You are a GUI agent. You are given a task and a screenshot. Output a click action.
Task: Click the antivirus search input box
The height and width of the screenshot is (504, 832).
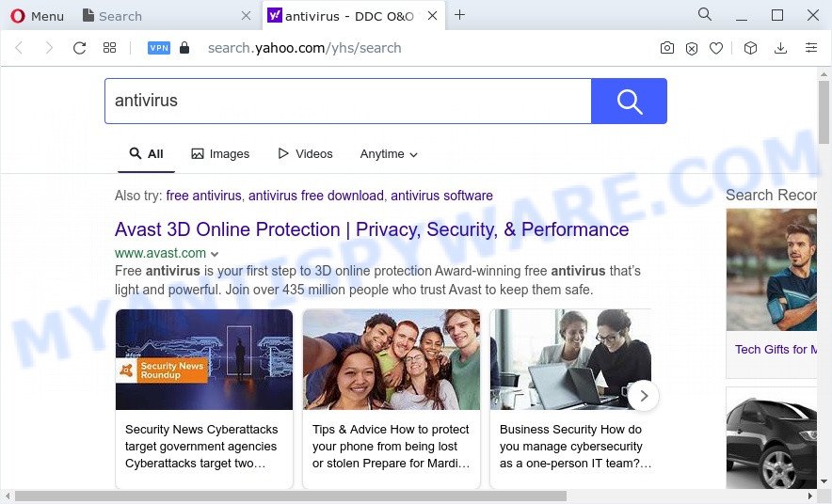coord(348,101)
